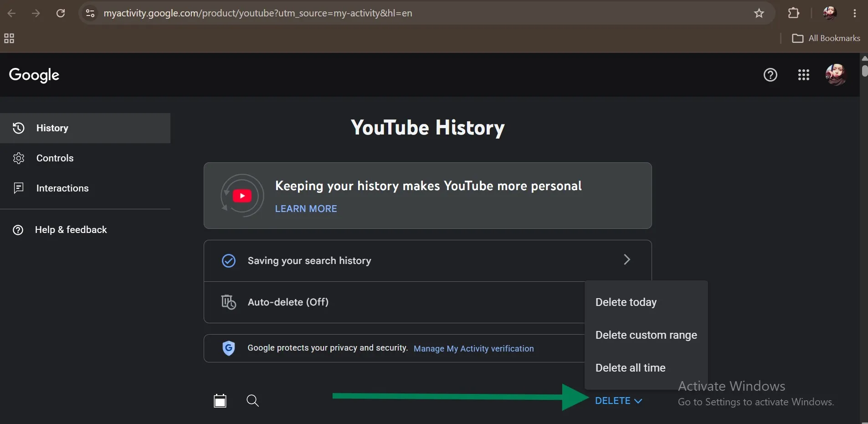Toggle the DELETE dropdown

tap(618, 401)
